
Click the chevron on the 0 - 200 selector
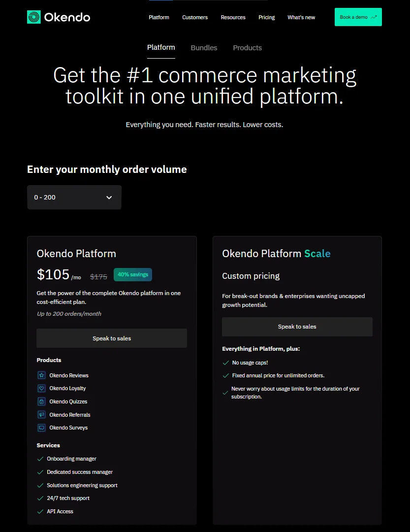[x=109, y=197]
